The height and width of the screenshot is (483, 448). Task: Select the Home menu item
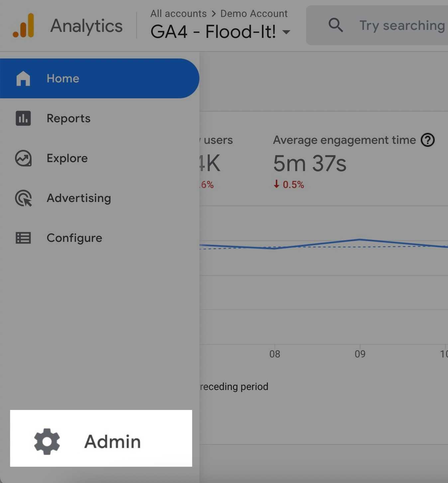(99, 78)
